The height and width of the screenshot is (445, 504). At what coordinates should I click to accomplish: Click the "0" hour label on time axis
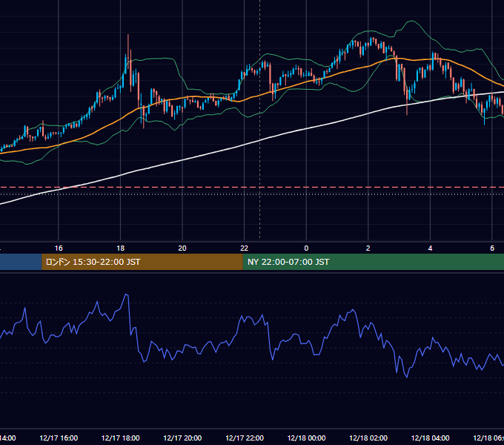pyautogui.click(x=306, y=248)
